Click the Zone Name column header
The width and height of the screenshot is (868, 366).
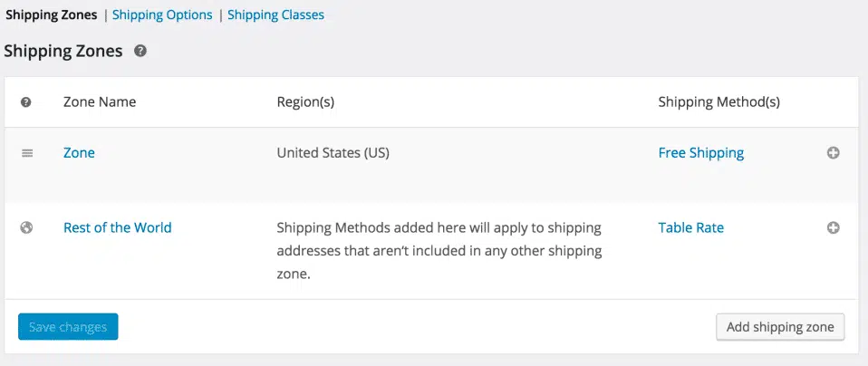100,101
